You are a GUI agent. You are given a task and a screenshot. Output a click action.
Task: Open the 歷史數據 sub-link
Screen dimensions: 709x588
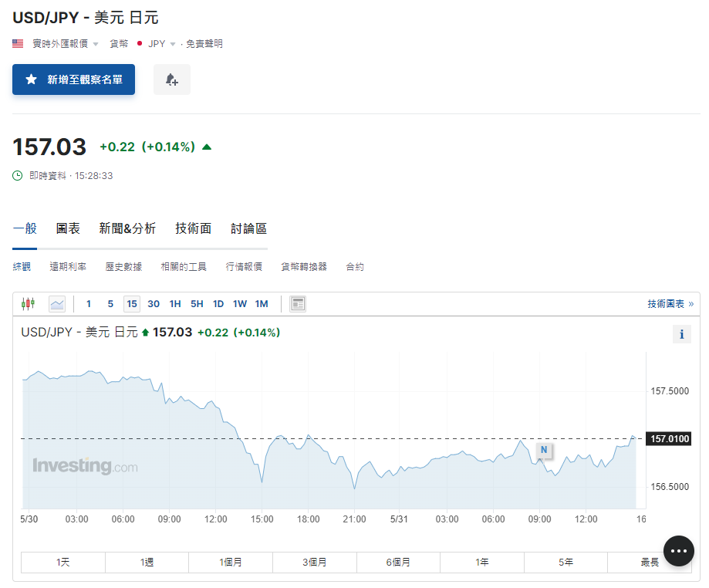pyautogui.click(x=123, y=267)
